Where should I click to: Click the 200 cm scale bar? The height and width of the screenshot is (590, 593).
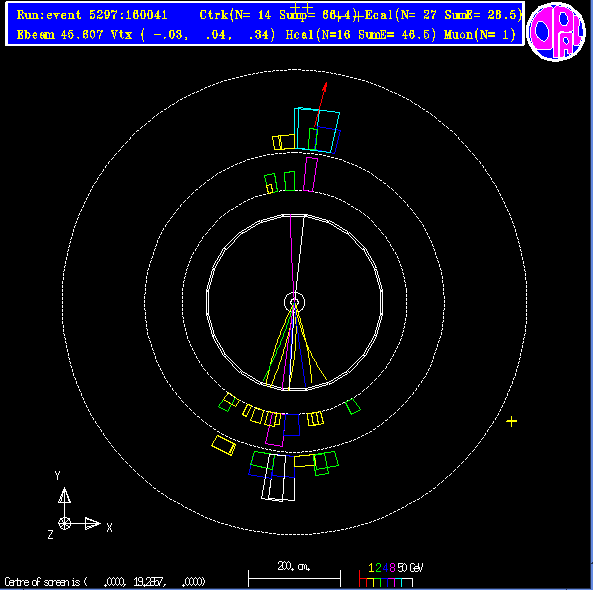(294, 578)
